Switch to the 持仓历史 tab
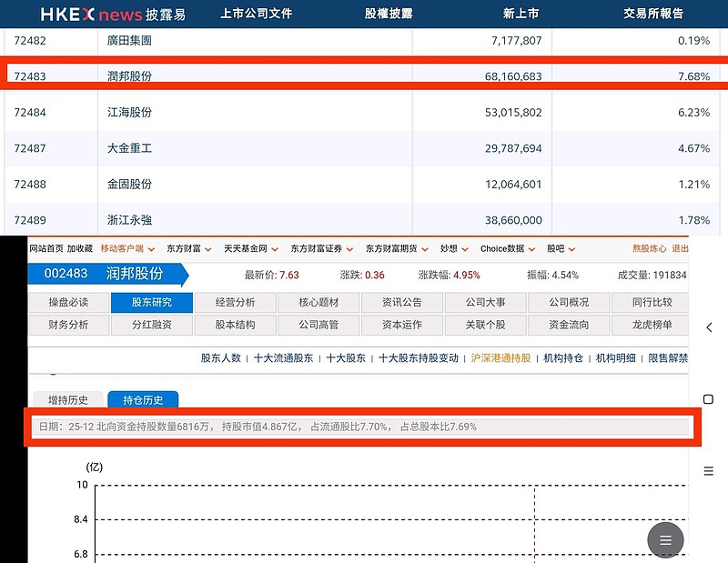This screenshot has width=728, height=563. click(142, 398)
